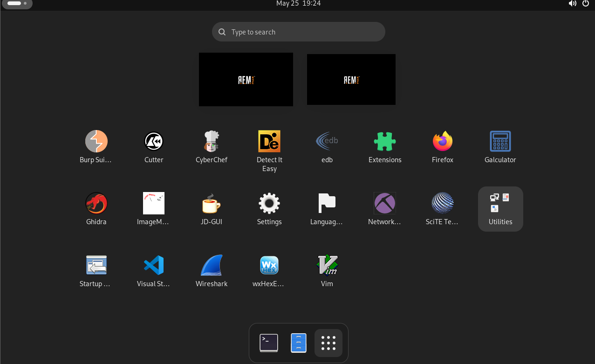Viewport: 595px width, 364px height.
Task: Open the Extensions app
Action: click(385, 147)
